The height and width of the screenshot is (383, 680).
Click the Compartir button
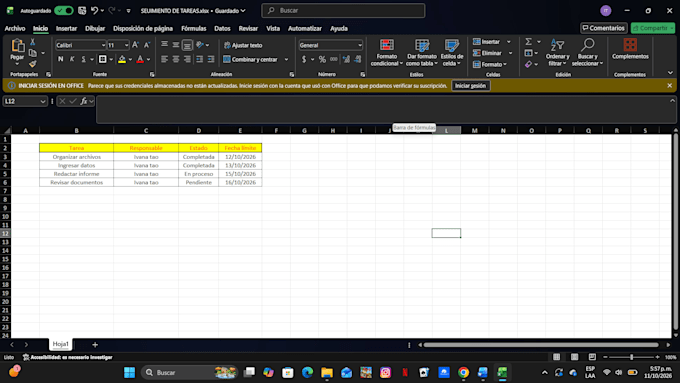click(x=653, y=28)
